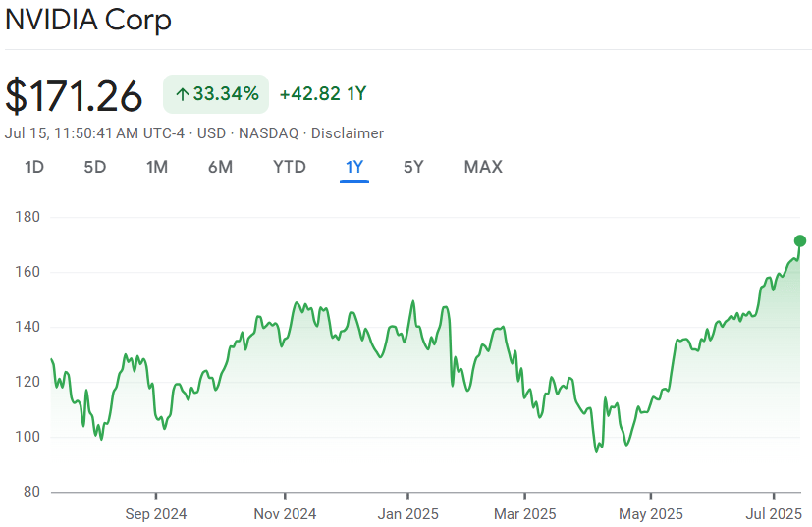Click the Nov 2024 axis label

[285, 514]
